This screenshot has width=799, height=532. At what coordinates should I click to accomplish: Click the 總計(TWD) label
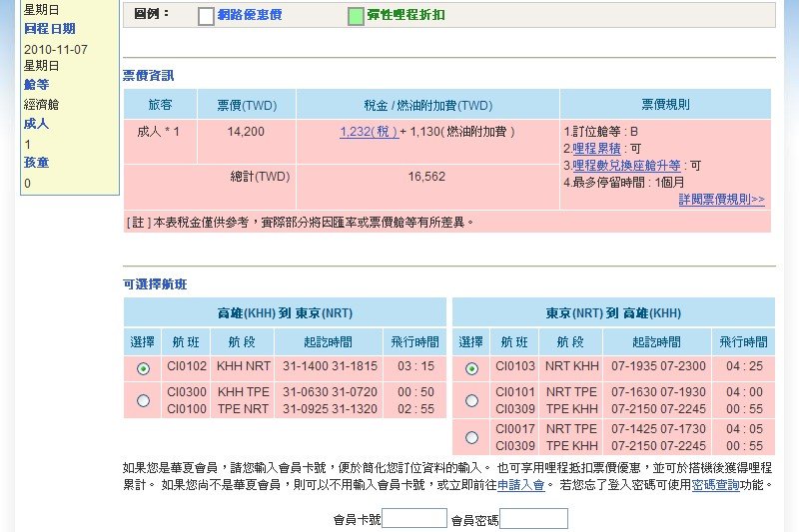coord(260,177)
